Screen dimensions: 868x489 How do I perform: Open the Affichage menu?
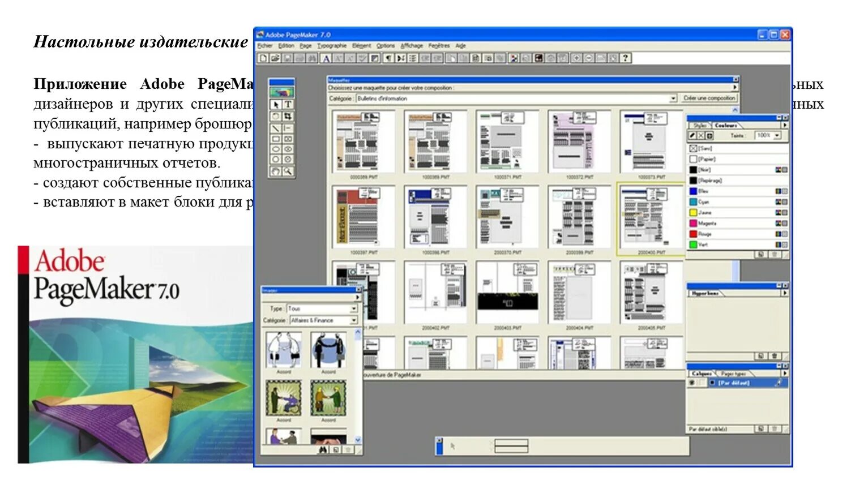point(412,46)
